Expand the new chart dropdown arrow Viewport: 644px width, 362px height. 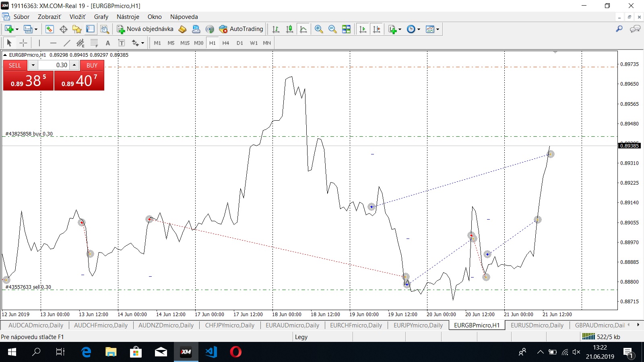coord(17,29)
